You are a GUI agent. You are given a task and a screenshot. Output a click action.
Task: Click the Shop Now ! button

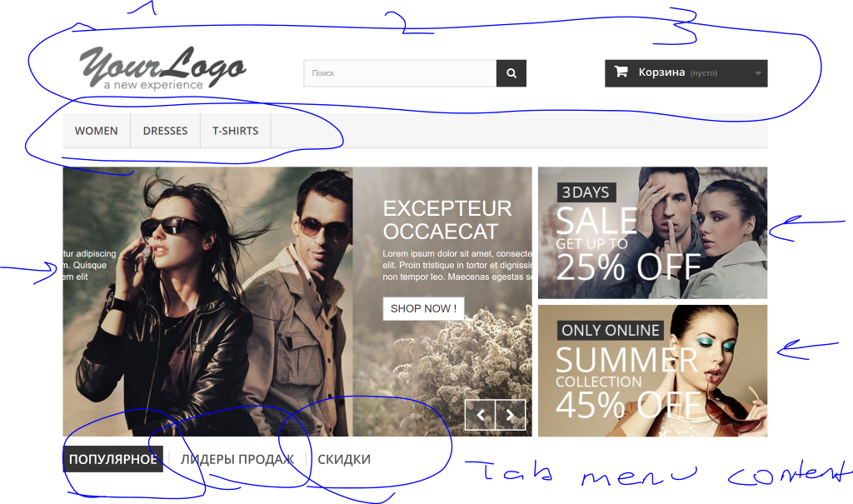tap(423, 308)
